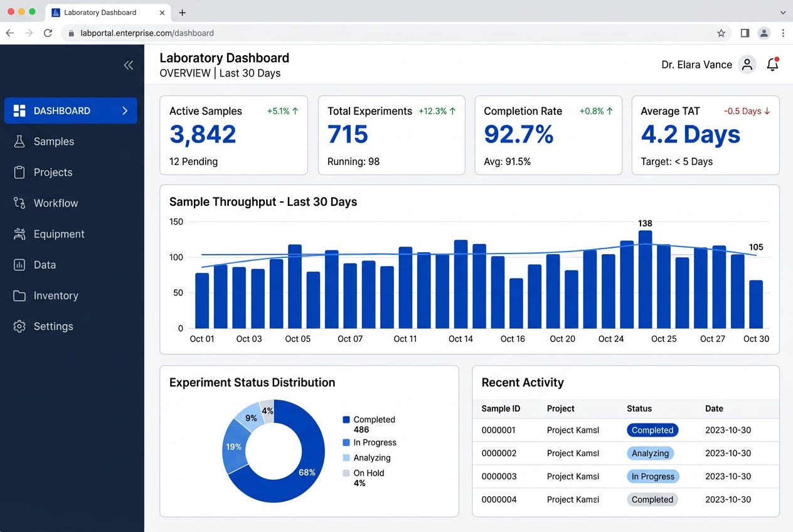The width and height of the screenshot is (793, 532).
Task: Click the In Progress status badge
Action: point(653,477)
